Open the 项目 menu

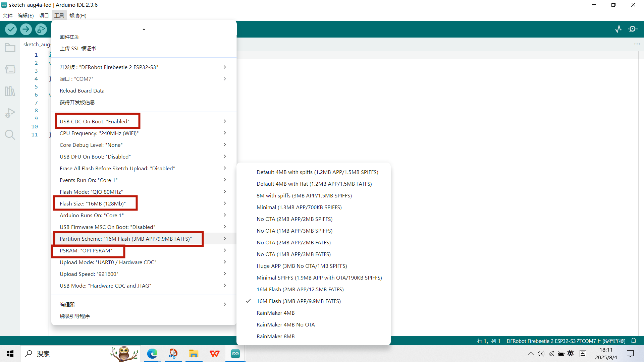(44, 15)
